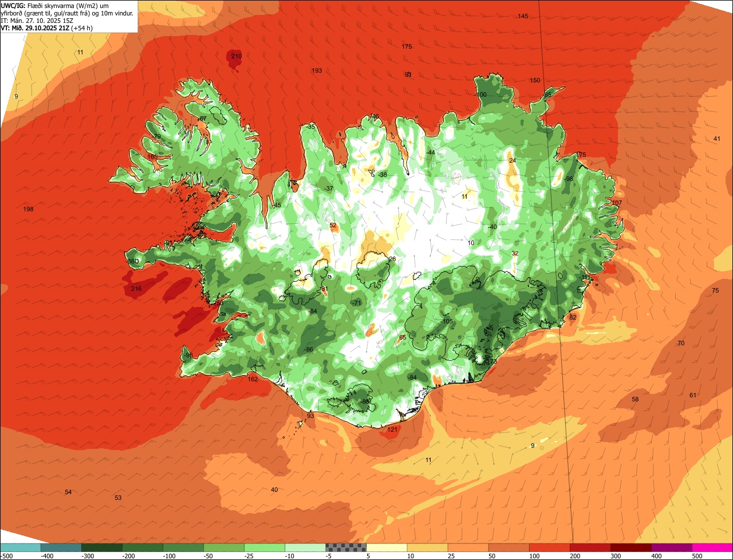Click the map value 32
Screen dimensions: 733x560
515,253
